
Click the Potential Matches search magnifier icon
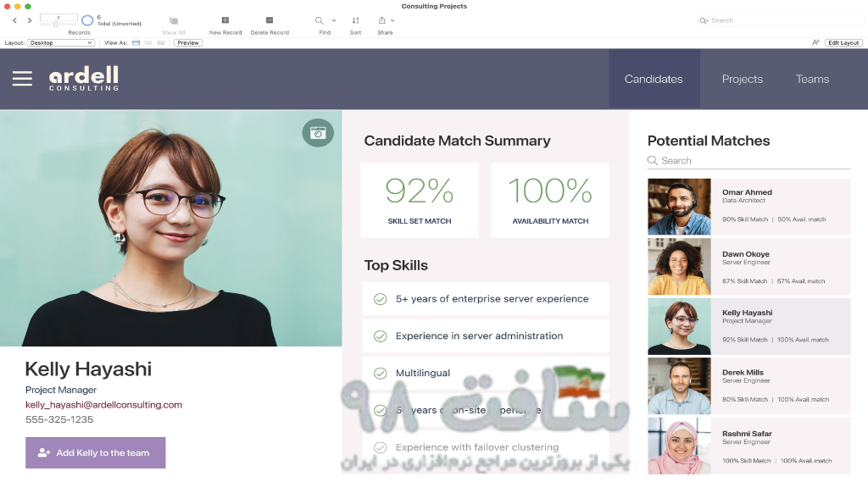[x=653, y=160]
